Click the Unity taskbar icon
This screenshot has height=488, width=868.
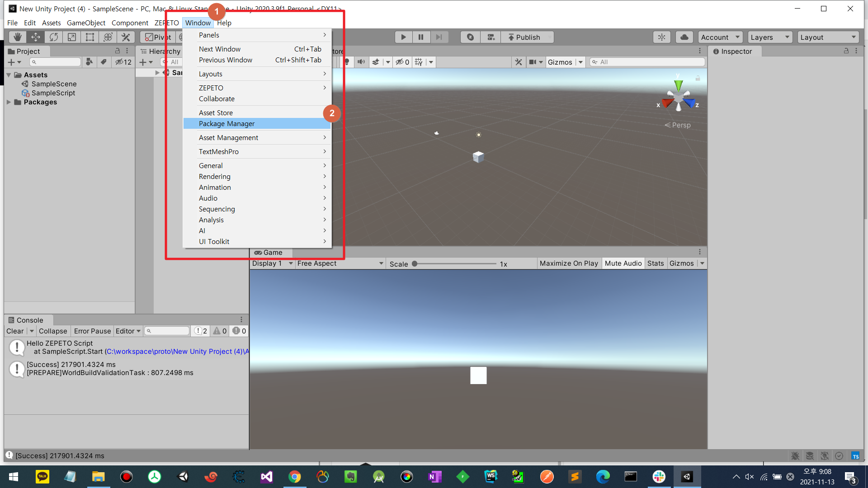pyautogui.click(x=687, y=477)
